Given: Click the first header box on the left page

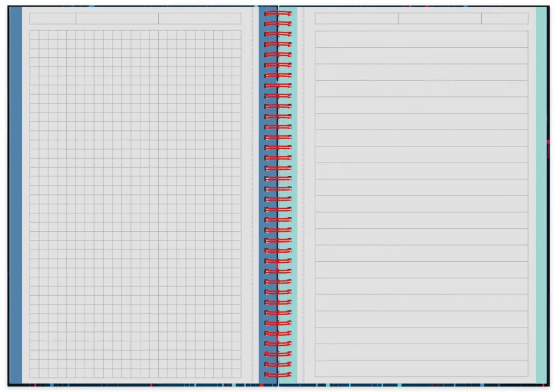Looking at the screenshot, I should 53,19.
